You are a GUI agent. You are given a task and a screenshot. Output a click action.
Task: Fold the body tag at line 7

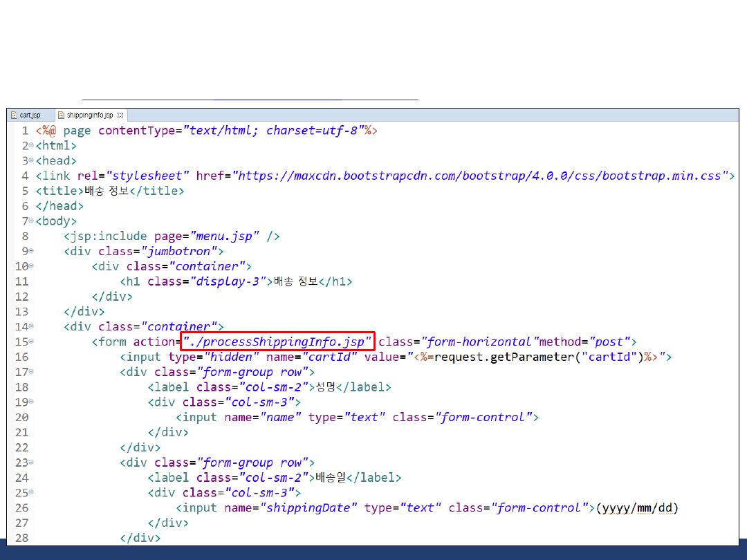[x=31, y=221]
